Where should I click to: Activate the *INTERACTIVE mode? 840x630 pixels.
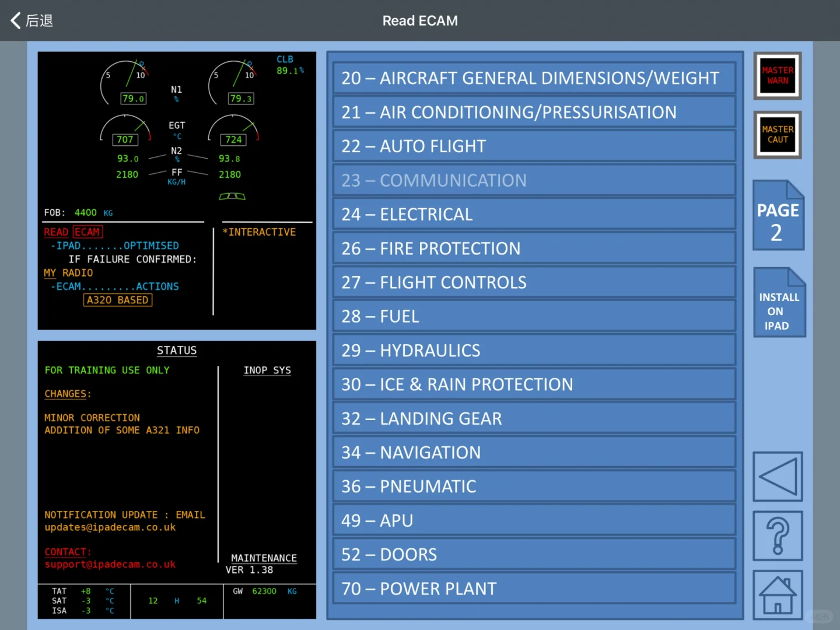(259, 232)
